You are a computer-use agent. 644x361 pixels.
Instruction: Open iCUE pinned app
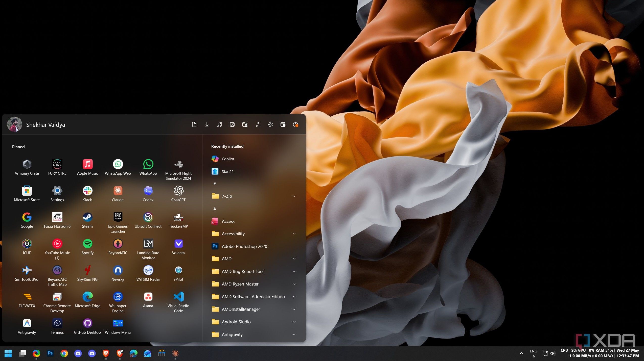click(x=27, y=247)
